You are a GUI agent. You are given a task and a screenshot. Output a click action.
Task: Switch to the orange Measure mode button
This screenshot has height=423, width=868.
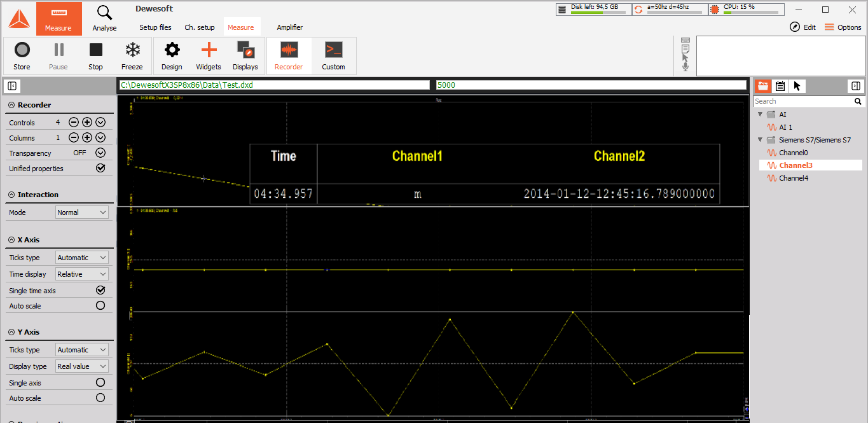59,18
